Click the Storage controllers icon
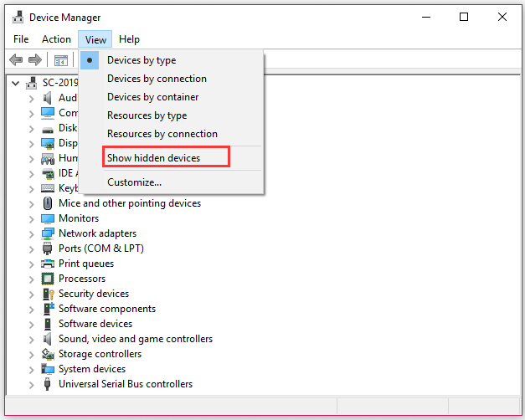Screen dimensions: 525x420 (x=48, y=354)
